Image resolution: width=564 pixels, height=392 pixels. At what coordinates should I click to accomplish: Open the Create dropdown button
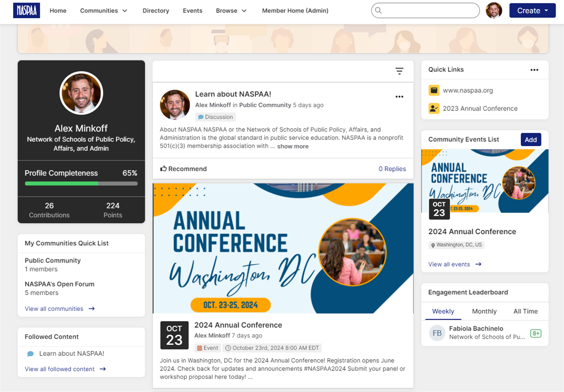click(x=533, y=10)
